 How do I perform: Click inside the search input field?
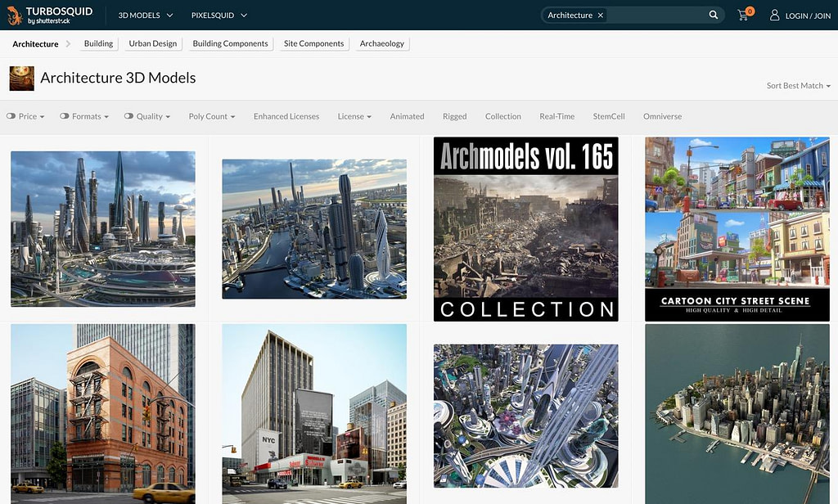[655, 16]
